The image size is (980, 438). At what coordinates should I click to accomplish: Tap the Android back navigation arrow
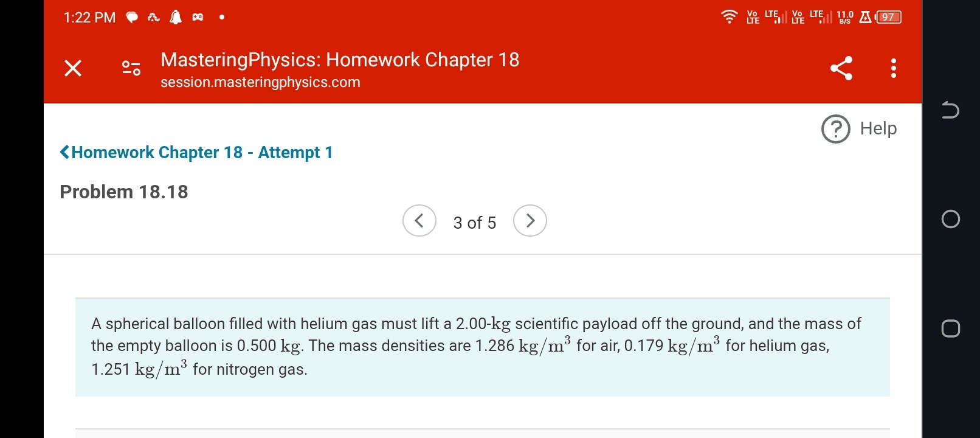(x=951, y=110)
